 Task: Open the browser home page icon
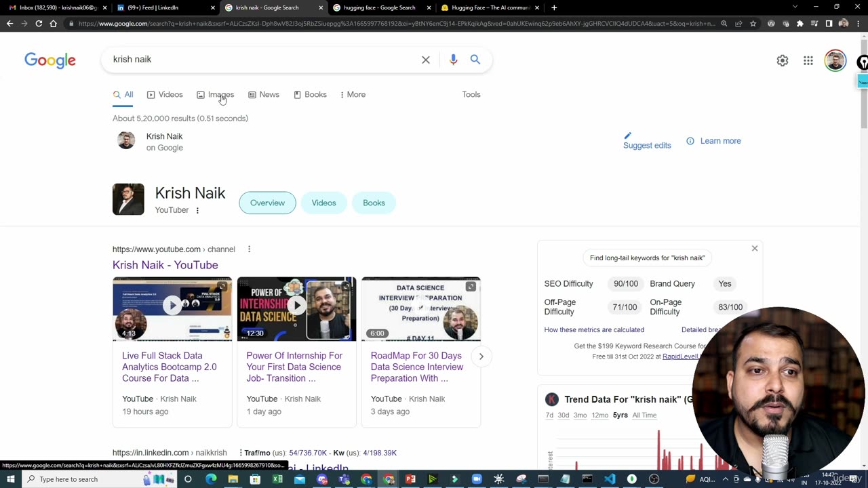[54, 24]
